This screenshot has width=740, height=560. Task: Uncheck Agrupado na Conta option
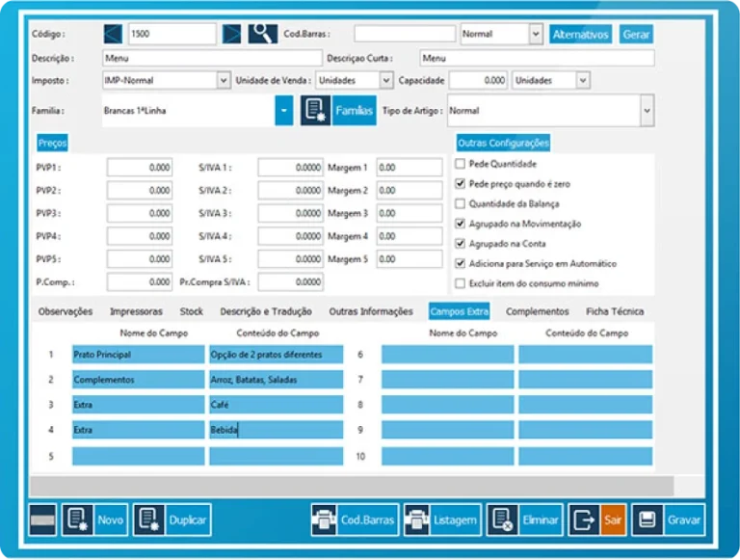click(x=460, y=244)
